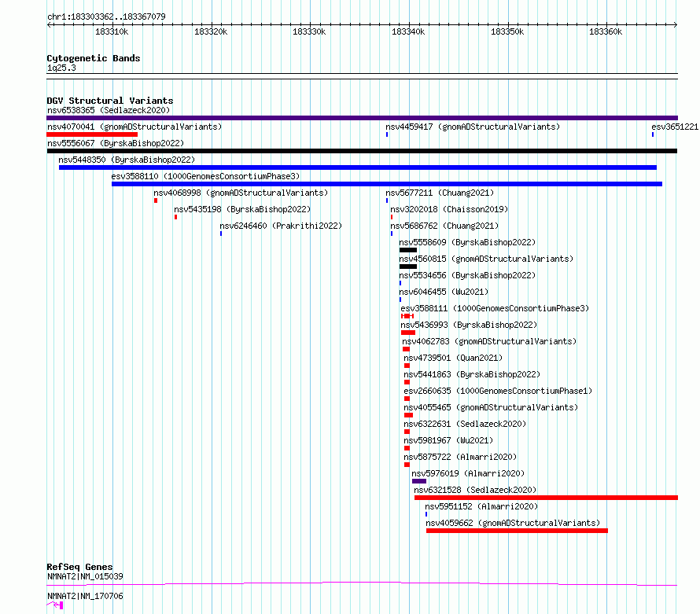Open nsv6321528 (Sedlazeck2020) label
The width and height of the screenshot is (700, 614).
(x=475, y=490)
